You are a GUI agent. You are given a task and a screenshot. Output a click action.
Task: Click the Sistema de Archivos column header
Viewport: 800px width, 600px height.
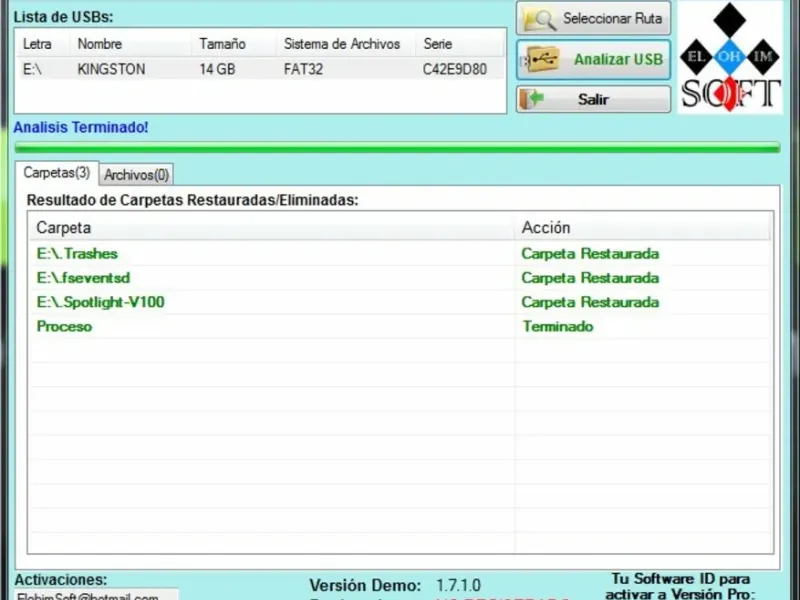point(346,44)
